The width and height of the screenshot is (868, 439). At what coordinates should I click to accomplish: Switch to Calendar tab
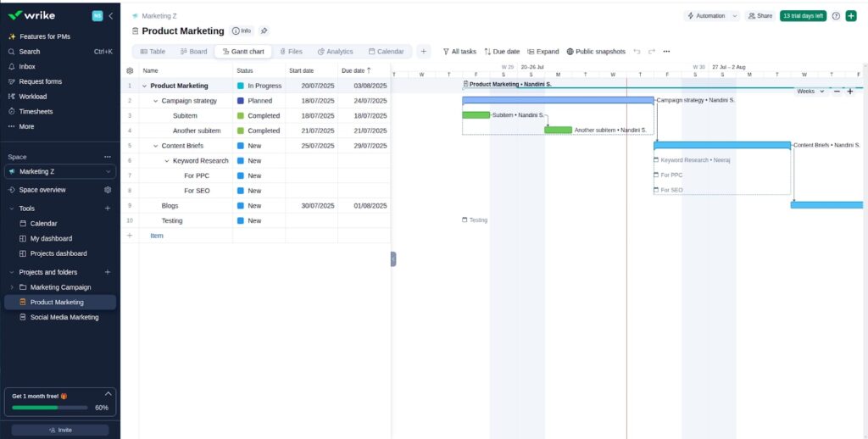(386, 52)
